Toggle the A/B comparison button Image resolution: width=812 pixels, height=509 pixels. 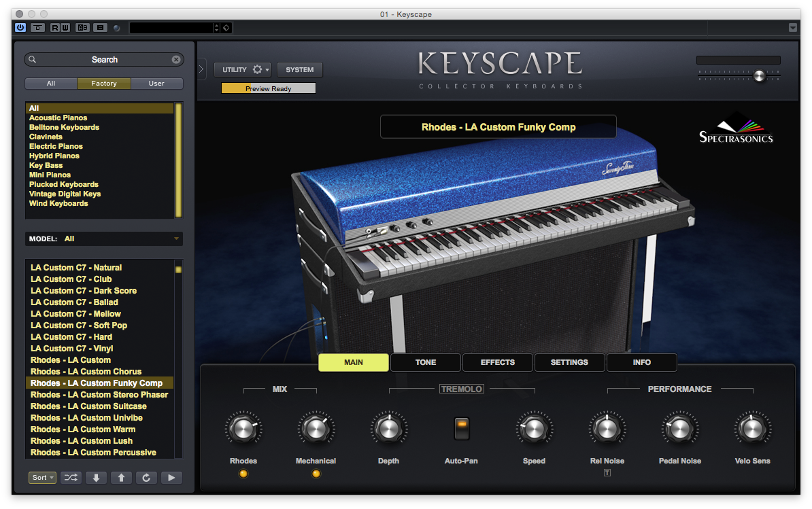coord(82,27)
